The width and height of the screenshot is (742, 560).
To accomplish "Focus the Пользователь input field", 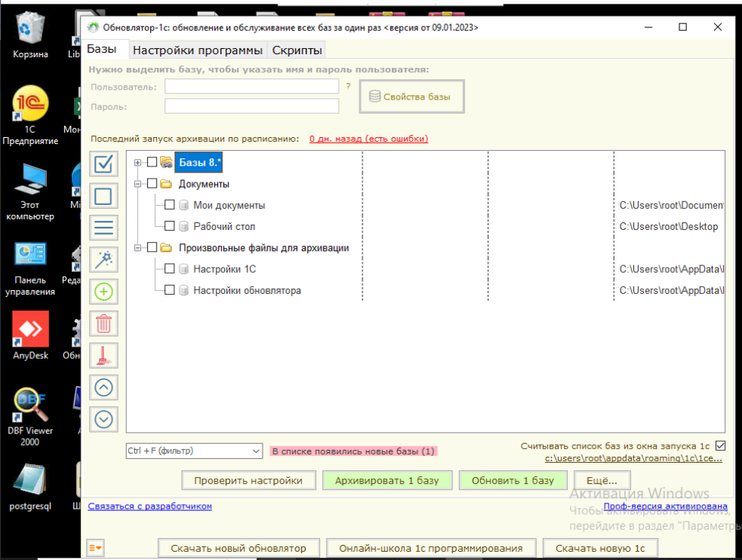I will [252, 86].
